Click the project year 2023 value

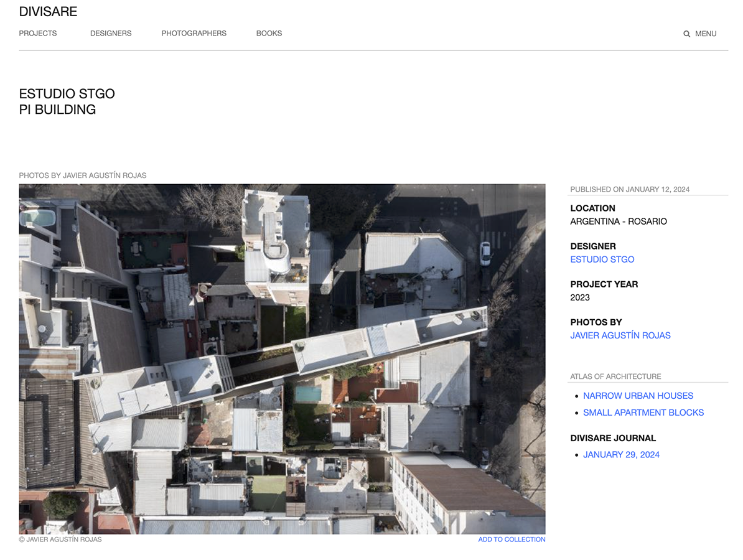[580, 297]
